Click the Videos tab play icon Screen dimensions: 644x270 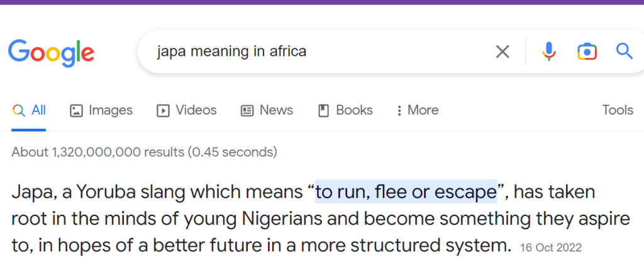point(163,111)
